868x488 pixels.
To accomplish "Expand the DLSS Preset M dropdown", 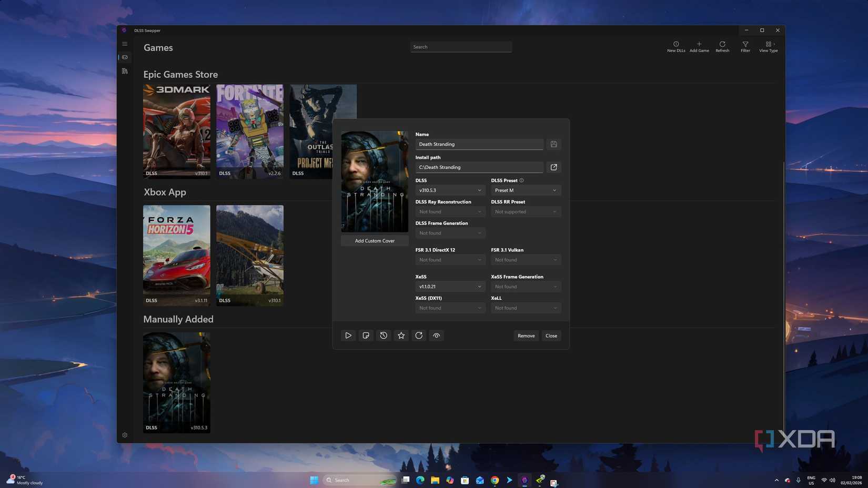I will pyautogui.click(x=526, y=190).
